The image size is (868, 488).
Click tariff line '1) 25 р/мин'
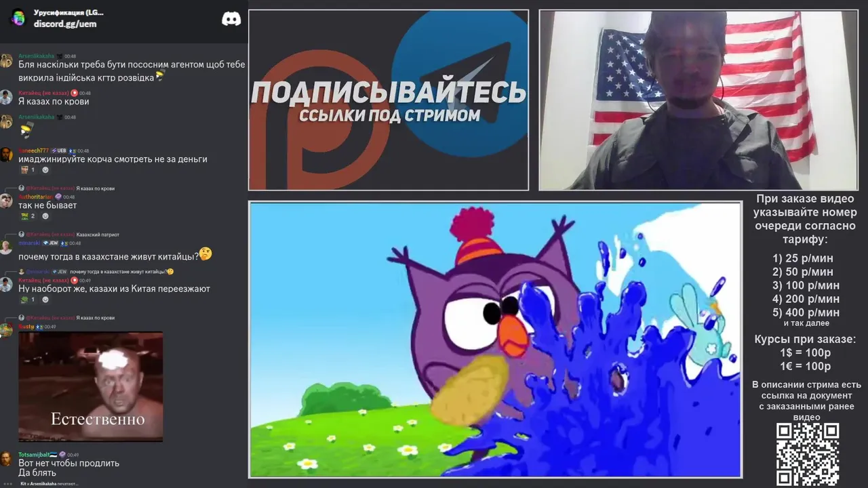coord(803,258)
